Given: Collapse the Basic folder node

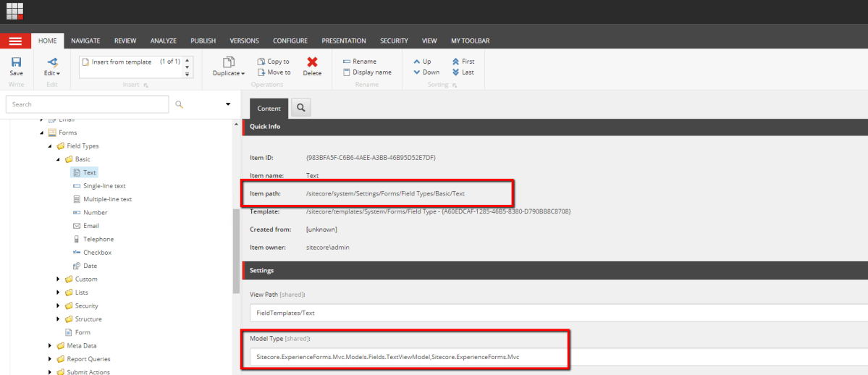Looking at the screenshot, I should (x=59, y=159).
